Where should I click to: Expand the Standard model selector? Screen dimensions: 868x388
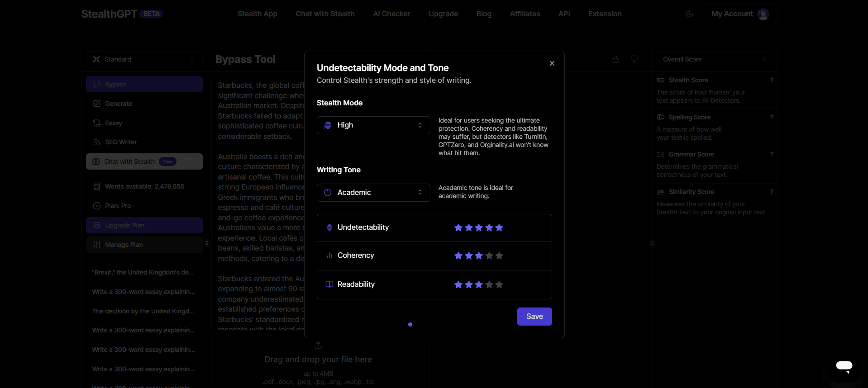tap(144, 59)
